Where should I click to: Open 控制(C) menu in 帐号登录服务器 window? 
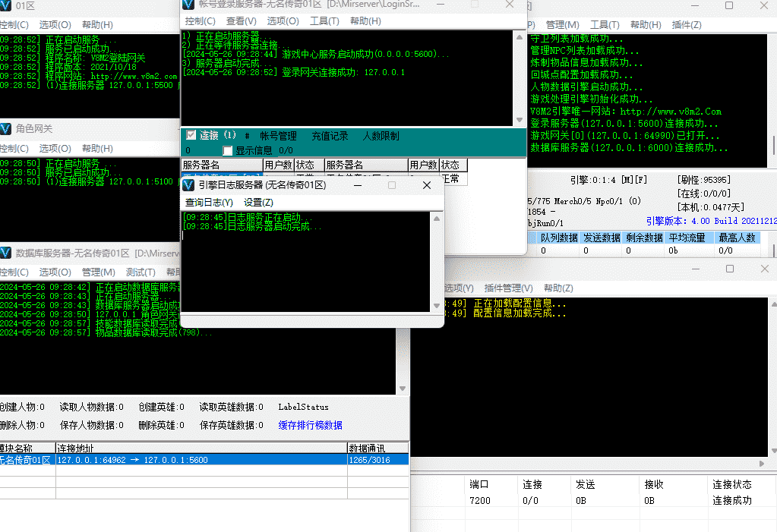tap(200, 21)
